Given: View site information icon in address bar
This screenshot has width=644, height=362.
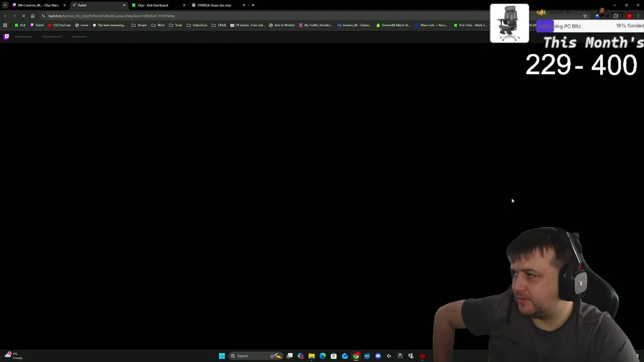Looking at the screenshot, I should coord(43,16).
